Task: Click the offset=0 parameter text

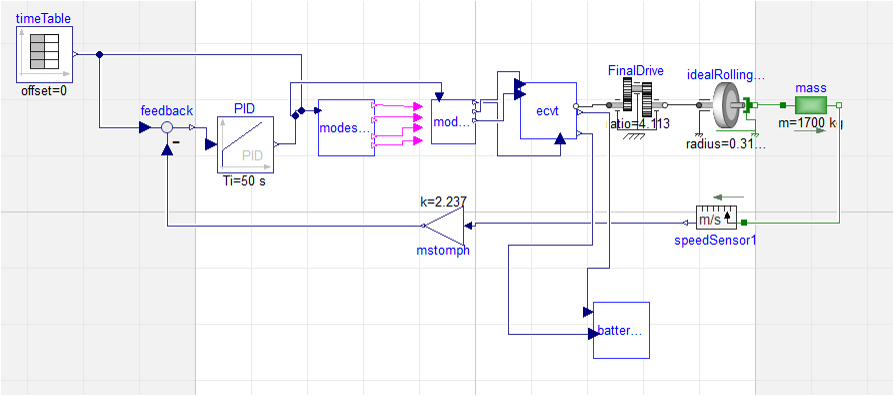Action: [x=43, y=91]
